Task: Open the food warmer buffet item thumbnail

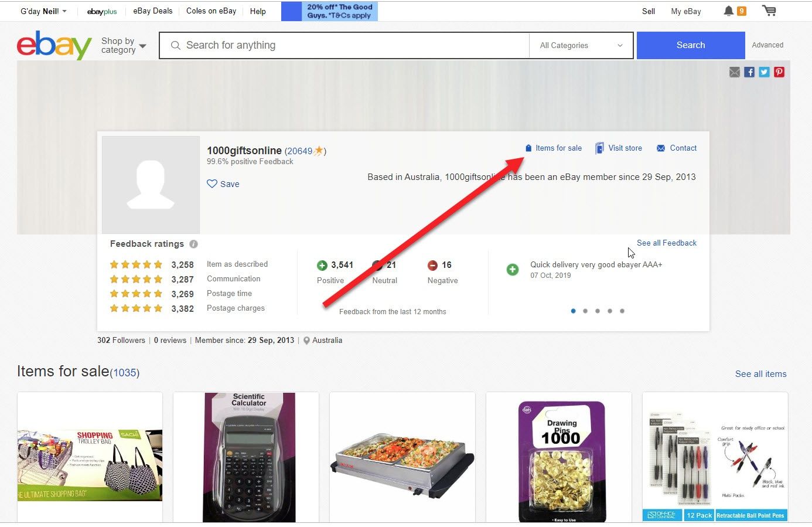Action: 402,457
